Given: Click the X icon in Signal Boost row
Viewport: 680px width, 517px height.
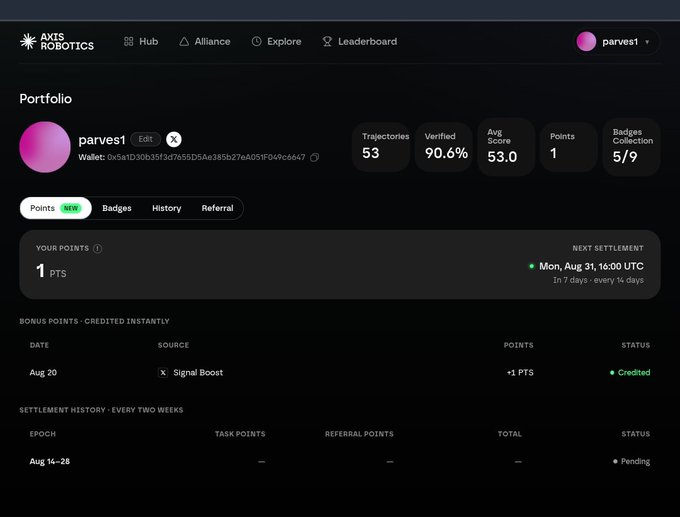Looking at the screenshot, I should (163, 373).
